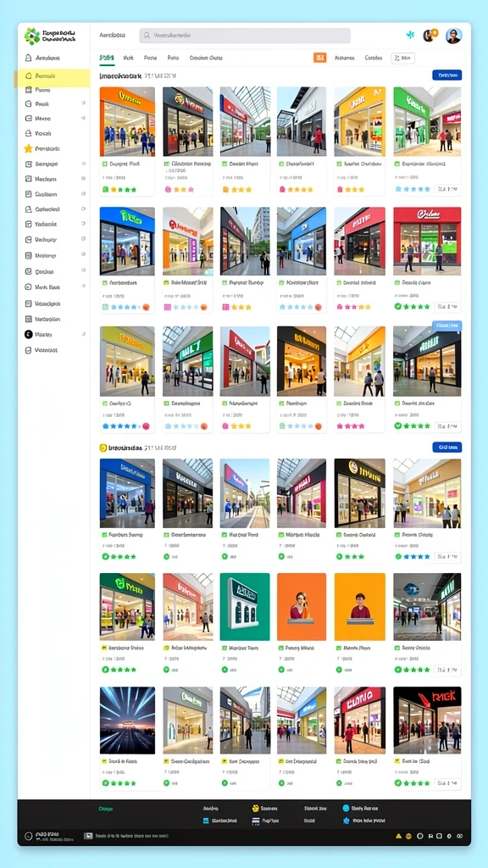The image size is (488, 868).
Task: Click the green link text in the dark footer
Action: [105, 809]
